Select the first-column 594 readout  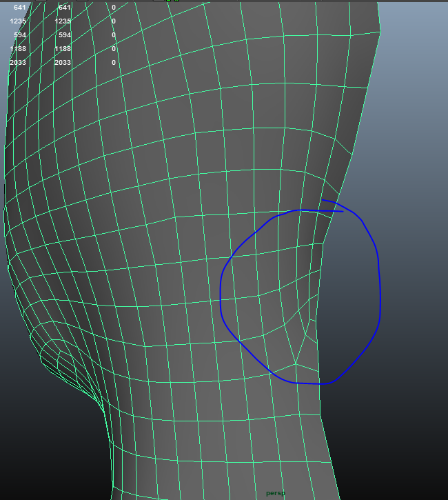tap(19, 35)
